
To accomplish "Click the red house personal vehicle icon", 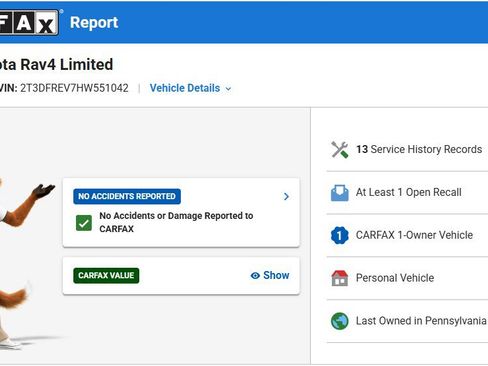I will pos(340,278).
